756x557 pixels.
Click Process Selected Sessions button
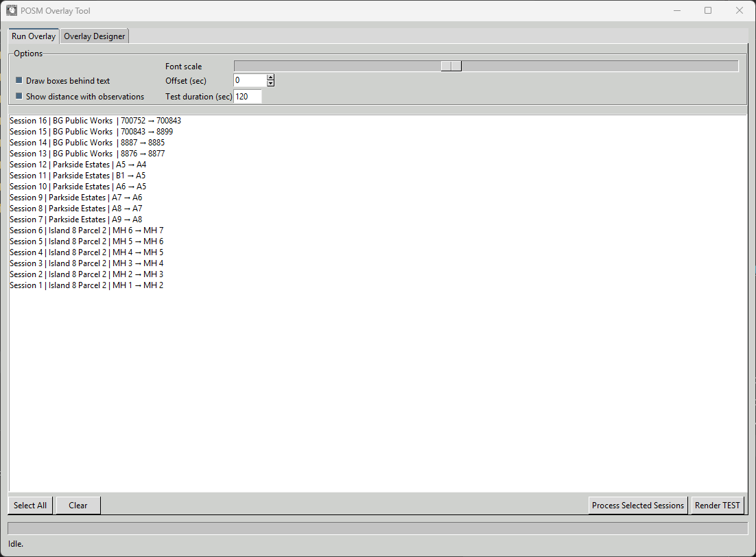(x=638, y=506)
